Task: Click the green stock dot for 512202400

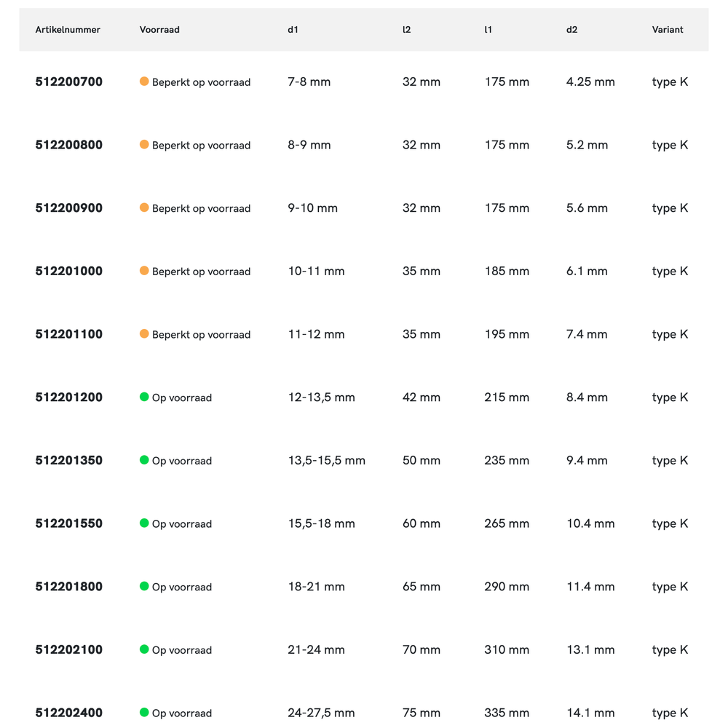Action: (144, 712)
